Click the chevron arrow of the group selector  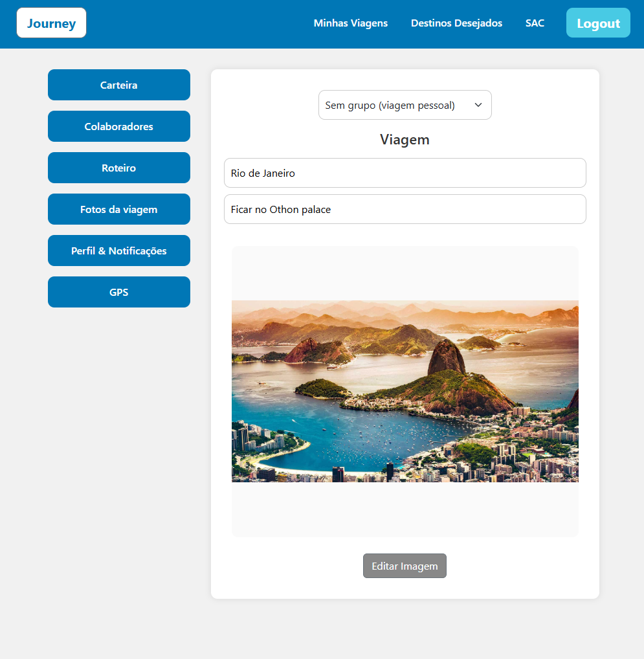pyautogui.click(x=478, y=105)
